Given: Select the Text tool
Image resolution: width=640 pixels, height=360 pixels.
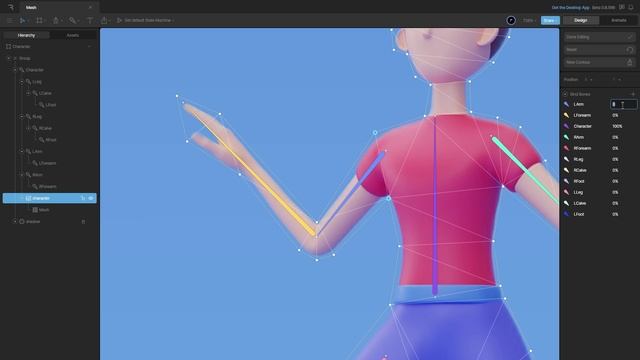Looking at the screenshot, I should (x=90, y=20).
